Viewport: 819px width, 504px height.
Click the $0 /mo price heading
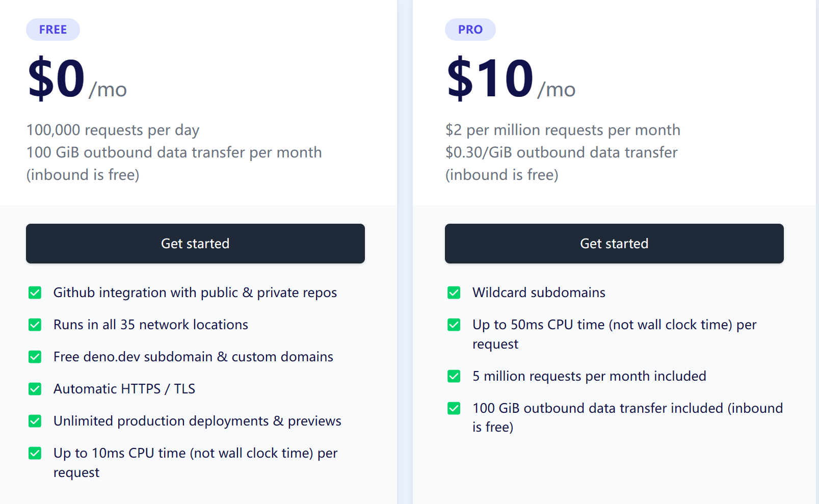tap(77, 78)
